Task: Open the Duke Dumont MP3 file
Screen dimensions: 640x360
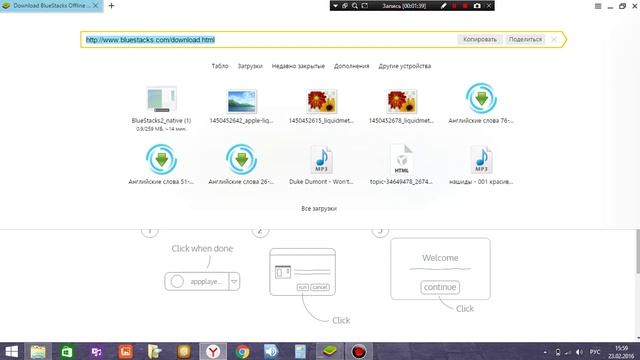Action: point(321,165)
